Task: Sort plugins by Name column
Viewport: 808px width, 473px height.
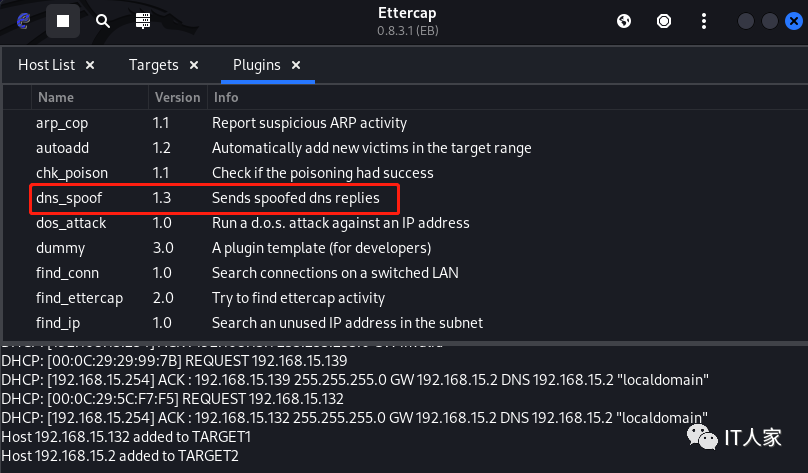Action: pyautogui.click(x=90, y=98)
